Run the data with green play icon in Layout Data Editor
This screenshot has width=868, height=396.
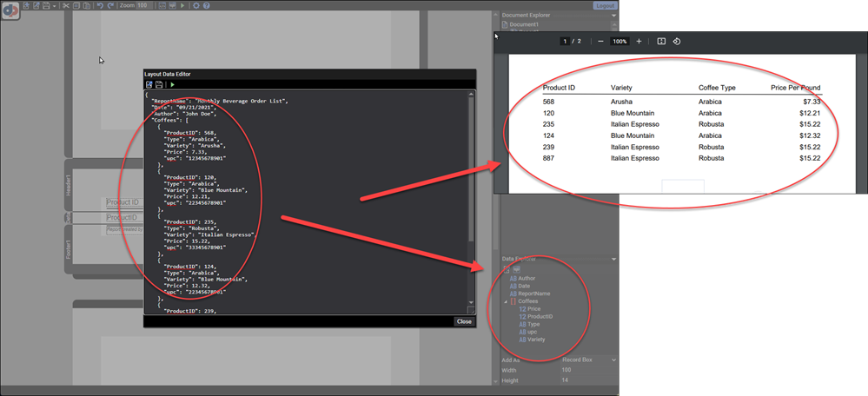pos(172,84)
